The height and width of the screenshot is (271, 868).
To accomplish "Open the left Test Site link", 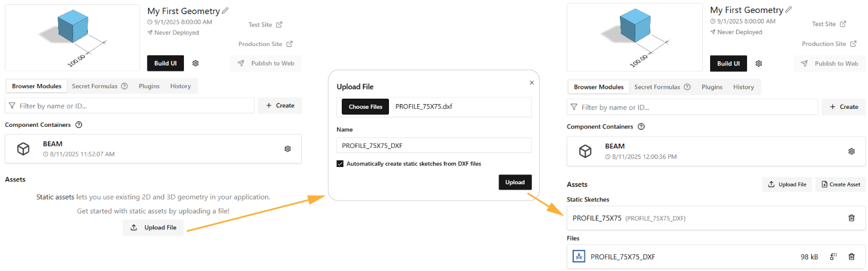I will (265, 24).
